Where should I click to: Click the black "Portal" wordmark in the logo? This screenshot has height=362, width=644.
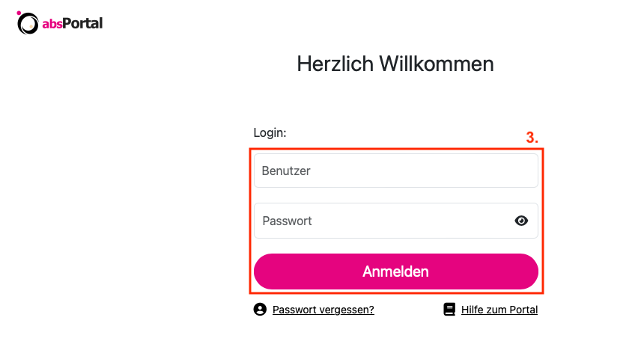tap(82, 24)
